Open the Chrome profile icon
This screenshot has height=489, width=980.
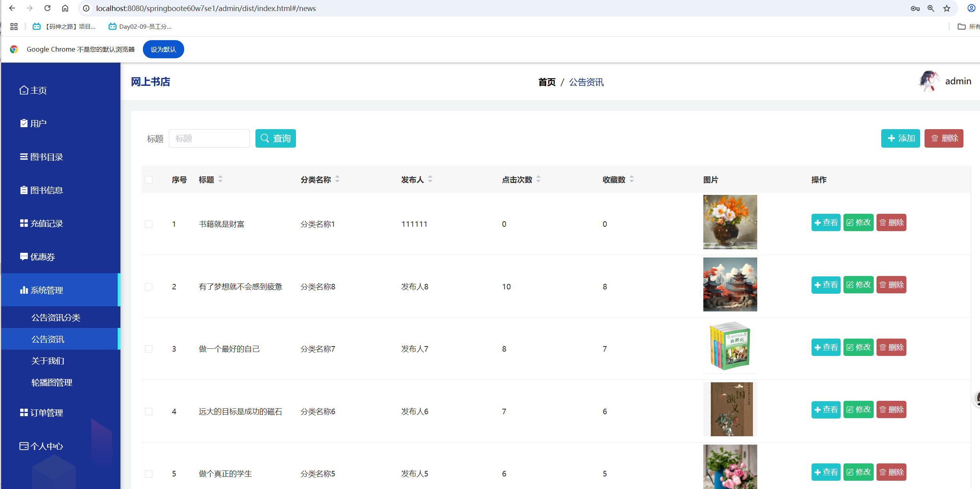coord(971,8)
